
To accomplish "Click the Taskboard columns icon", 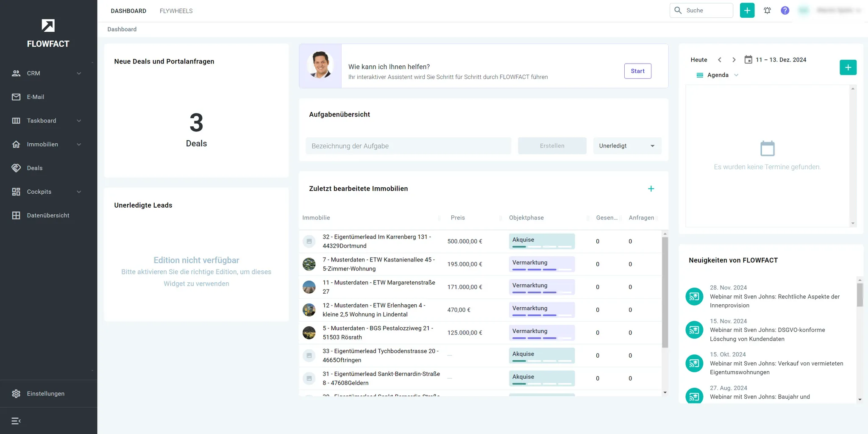I will (16, 121).
